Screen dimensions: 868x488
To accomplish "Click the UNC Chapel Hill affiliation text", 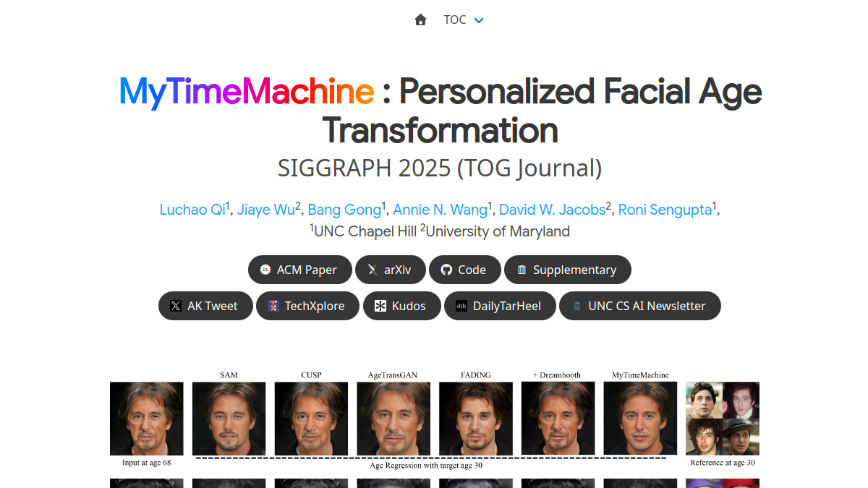I will click(x=365, y=231).
